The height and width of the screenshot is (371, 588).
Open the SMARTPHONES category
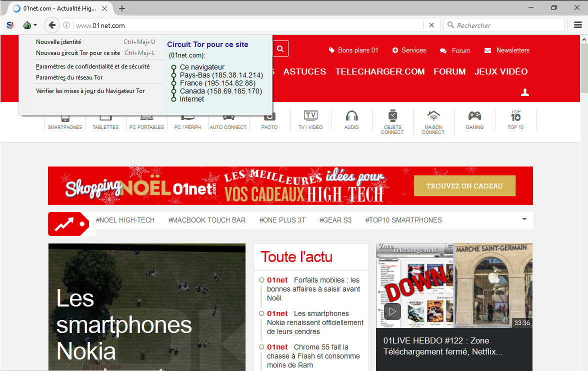point(65,123)
